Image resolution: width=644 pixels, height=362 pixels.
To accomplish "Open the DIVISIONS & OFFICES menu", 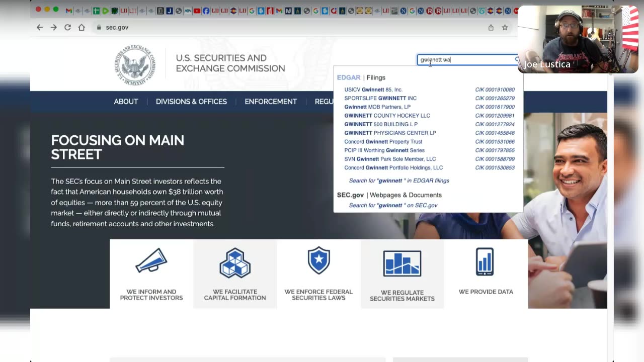I will [x=191, y=102].
